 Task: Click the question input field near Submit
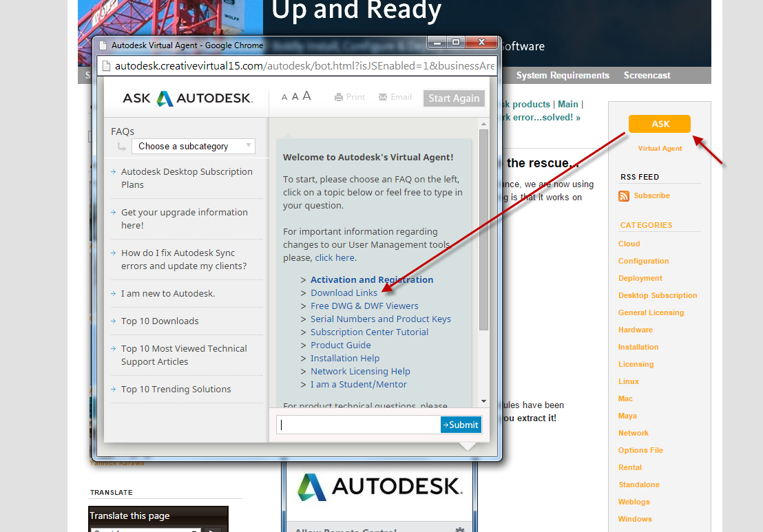[x=358, y=425]
